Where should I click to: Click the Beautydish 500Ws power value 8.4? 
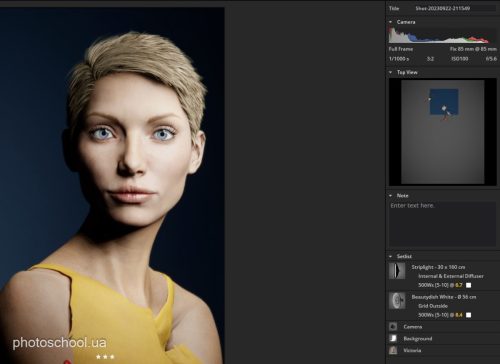tap(459, 315)
